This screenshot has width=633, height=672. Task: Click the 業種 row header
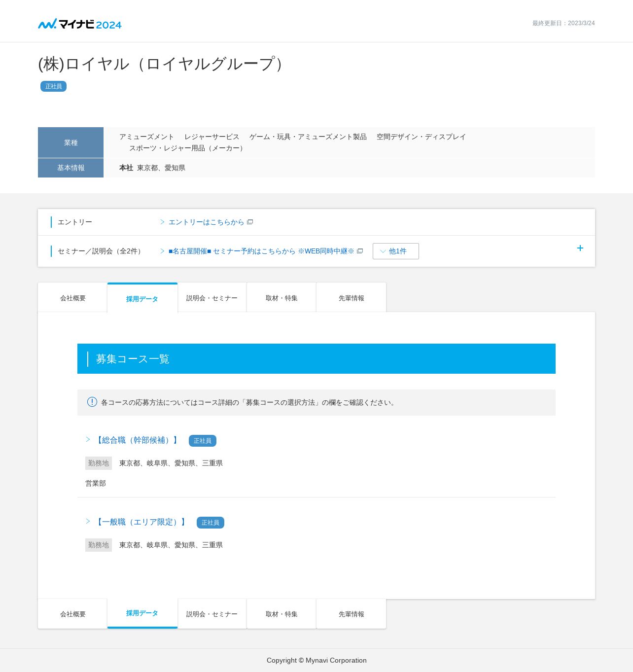point(71,142)
